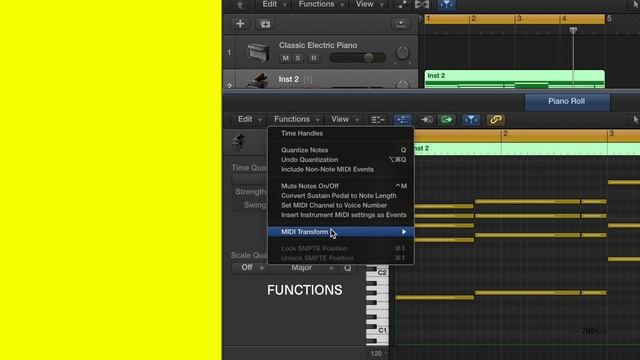
Task: Toggle the MIDI In icon in the Piano Roll
Action: click(427, 120)
